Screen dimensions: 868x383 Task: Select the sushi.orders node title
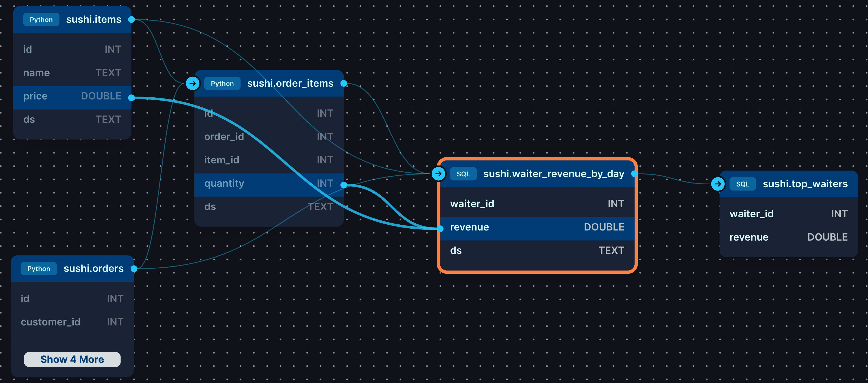94,269
